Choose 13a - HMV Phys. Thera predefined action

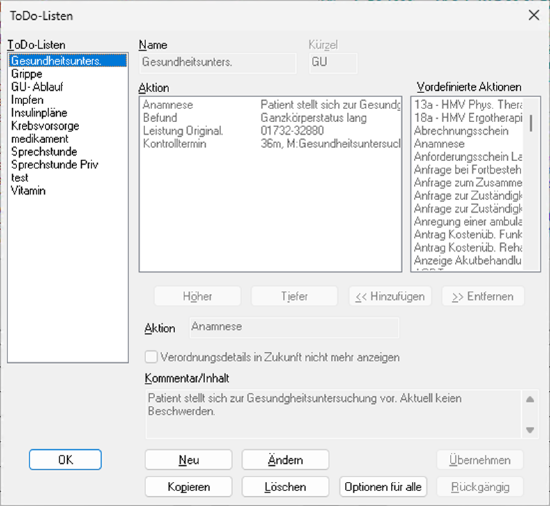(x=468, y=104)
